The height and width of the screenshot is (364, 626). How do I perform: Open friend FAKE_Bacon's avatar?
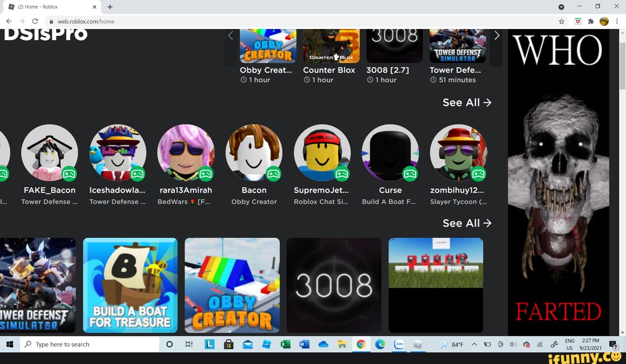tap(49, 152)
